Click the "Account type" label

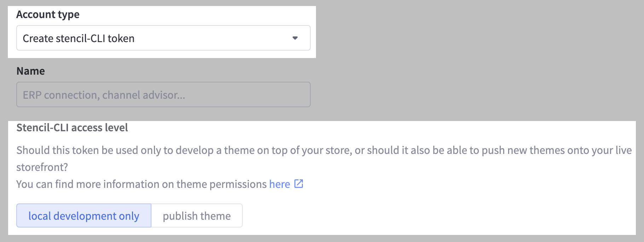(x=48, y=14)
